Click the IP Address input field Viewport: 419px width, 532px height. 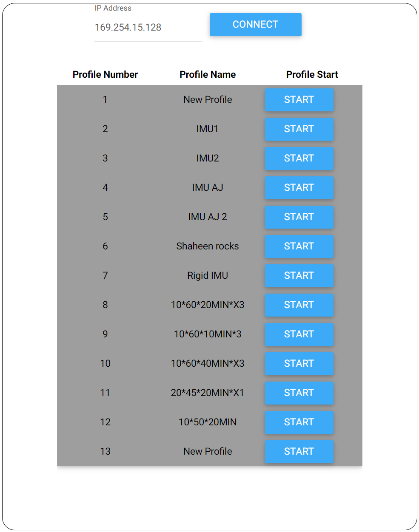coord(148,28)
